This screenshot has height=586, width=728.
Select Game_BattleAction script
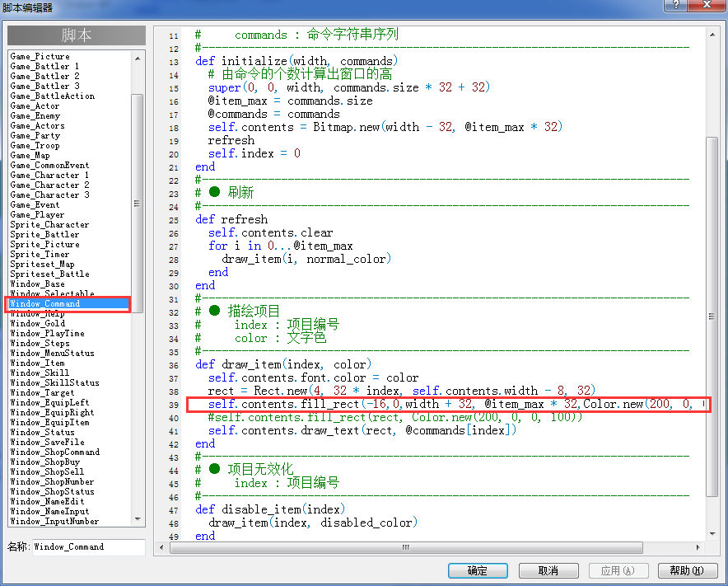53,96
